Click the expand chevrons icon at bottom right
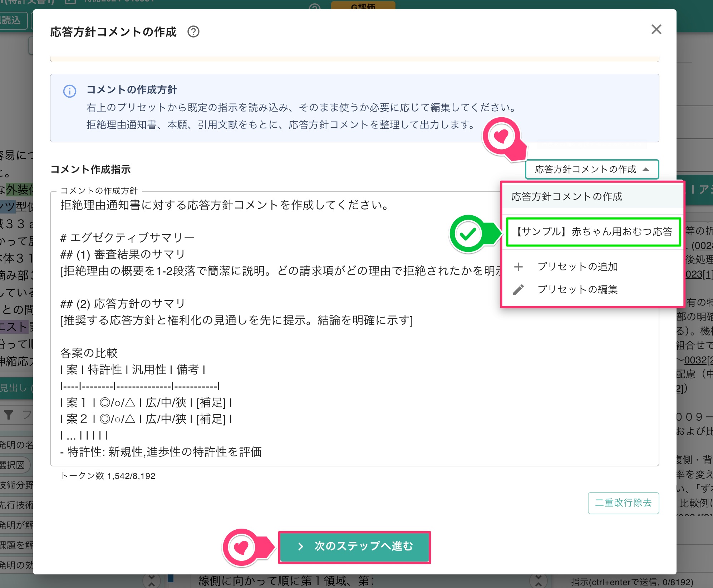713x588 pixels. pyautogui.click(x=539, y=581)
